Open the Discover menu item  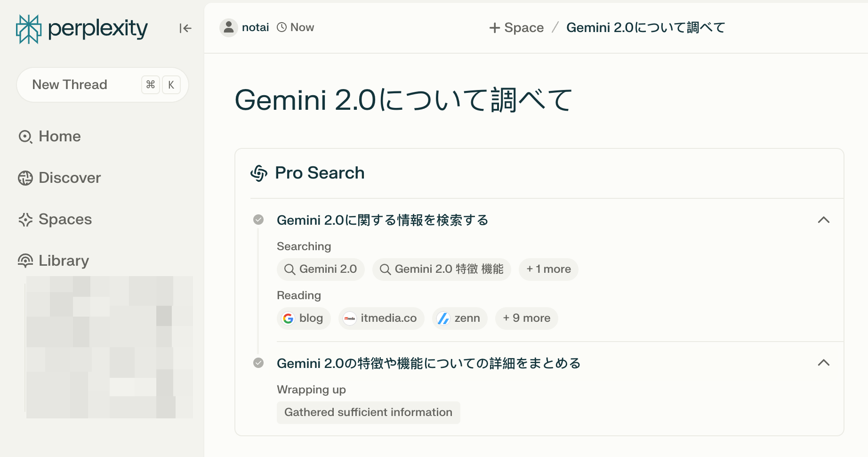pos(70,178)
